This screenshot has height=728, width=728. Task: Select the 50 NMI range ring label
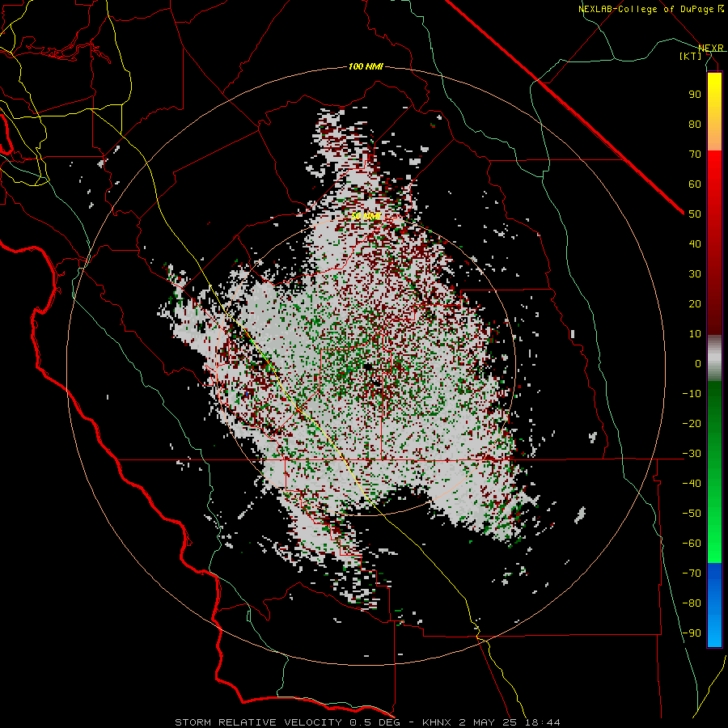(366, 216)
